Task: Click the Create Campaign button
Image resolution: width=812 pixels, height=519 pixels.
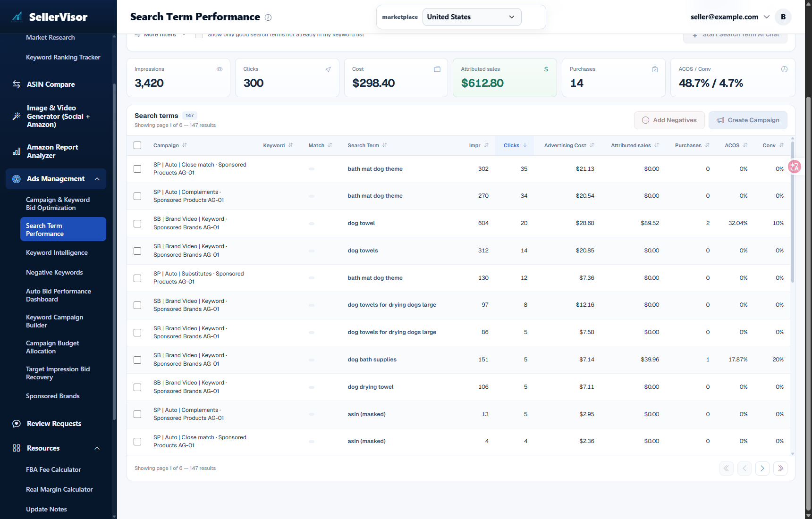Action: (x=748, y=120)
